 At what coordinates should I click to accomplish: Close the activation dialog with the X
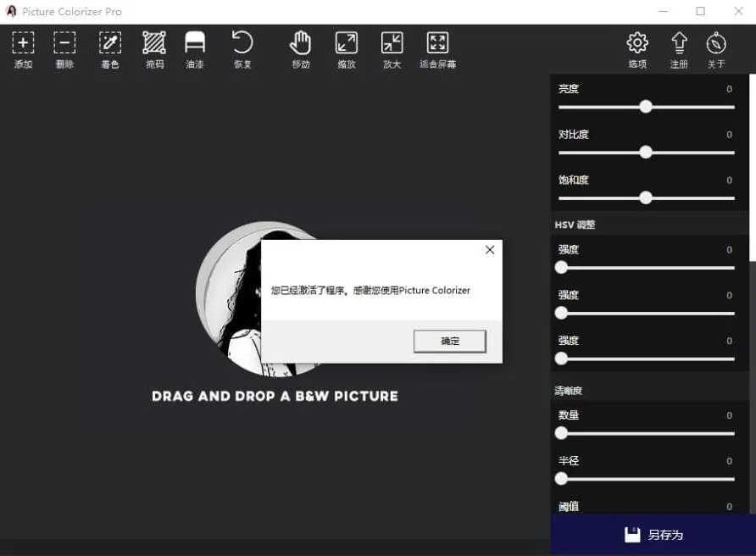pyautogui.click(x=489, y=250)
